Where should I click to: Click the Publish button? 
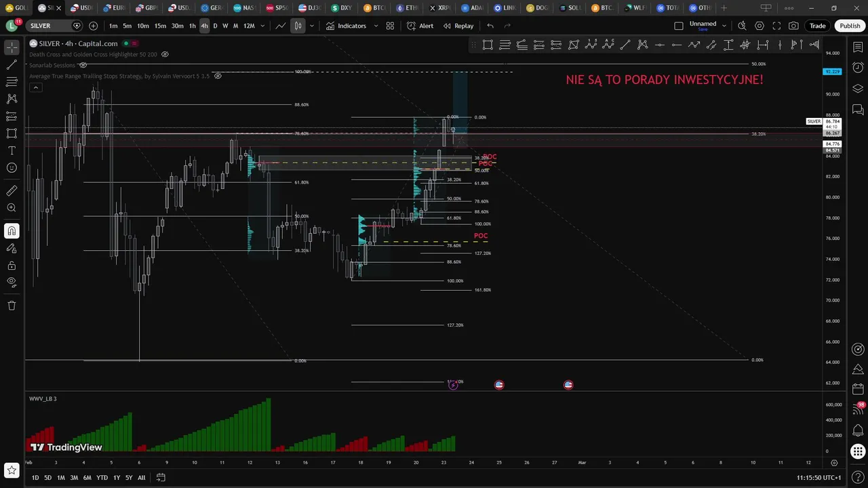[850, 26]
